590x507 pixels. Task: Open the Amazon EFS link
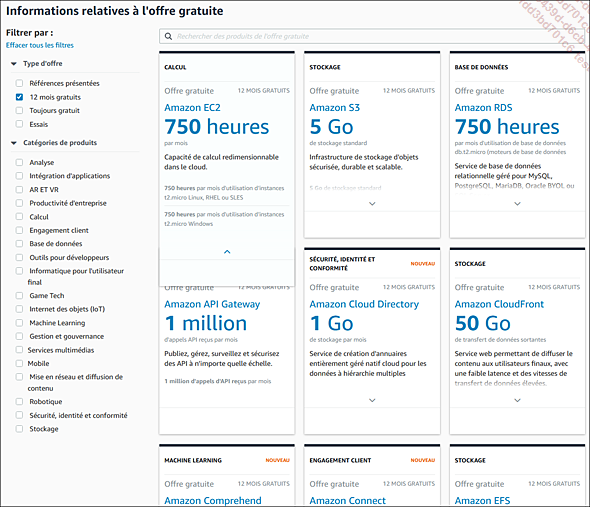click(482, 501)
